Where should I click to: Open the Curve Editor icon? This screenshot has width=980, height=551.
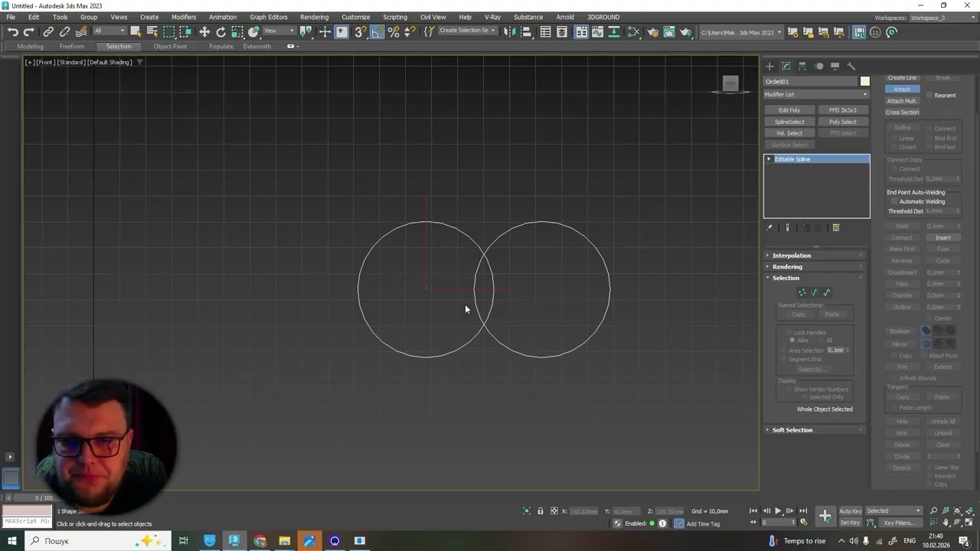pos(597,31)
